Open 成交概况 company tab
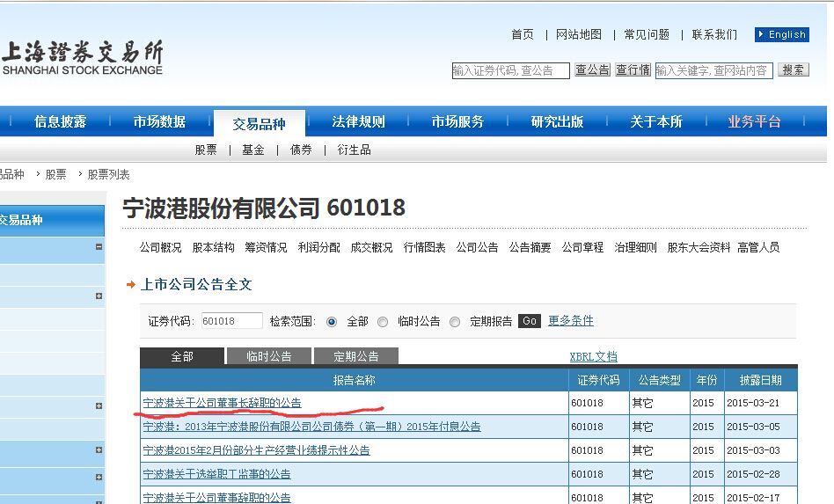Viewport: 834px width, 504px height. click(x=372, y=247)
